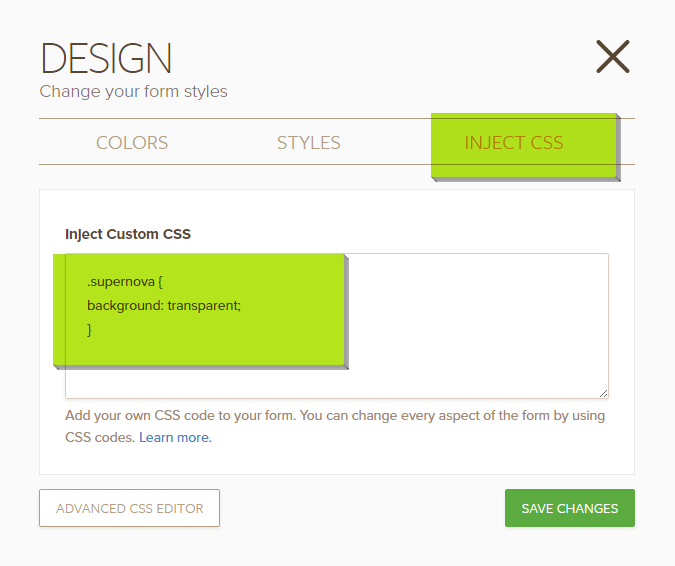Switch to the Colors tab
Viewport: 675px width, 566px height.
pyautogui.click(x=132, y=143)
